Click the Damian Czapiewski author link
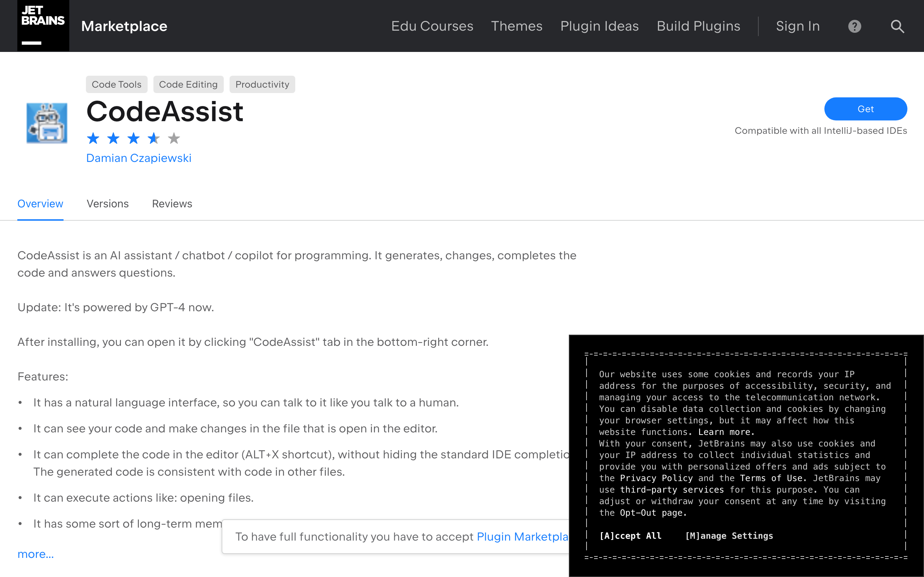Viewport: 924px width, 577px height. pyautogui.click(x=138, y=158)
